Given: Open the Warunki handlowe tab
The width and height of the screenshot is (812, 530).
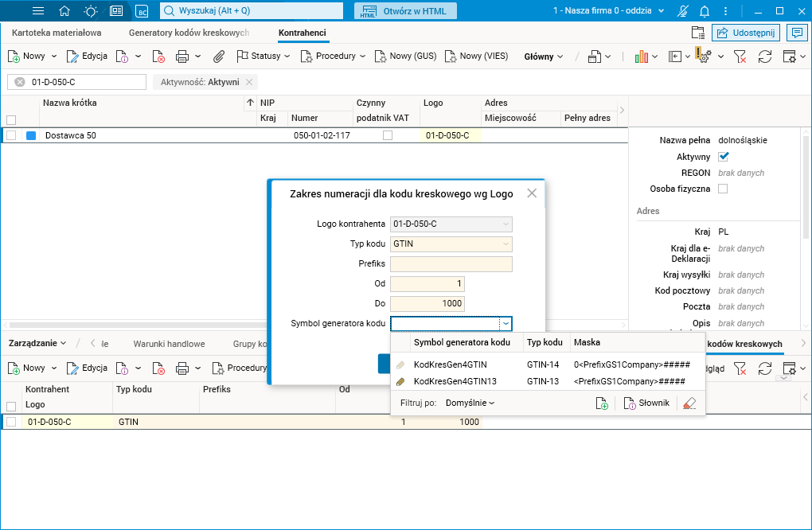Looking at the screenshot, I should click(x=169, y=345).
